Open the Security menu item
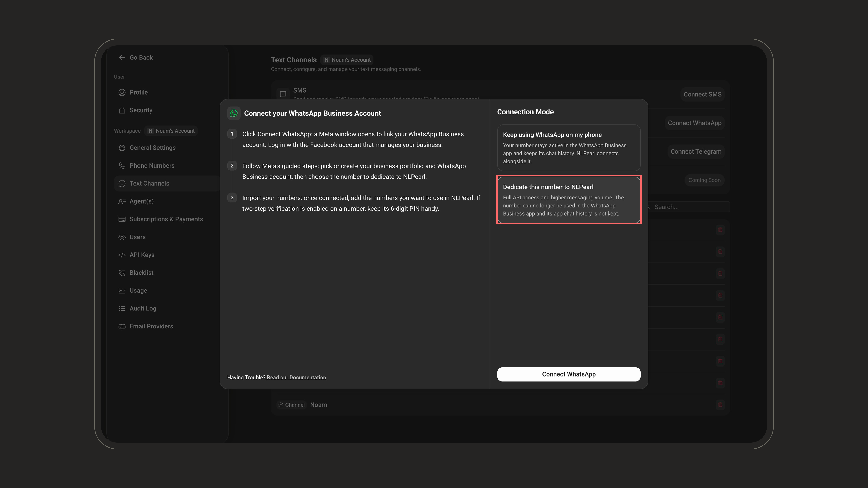 coord(167,110)
